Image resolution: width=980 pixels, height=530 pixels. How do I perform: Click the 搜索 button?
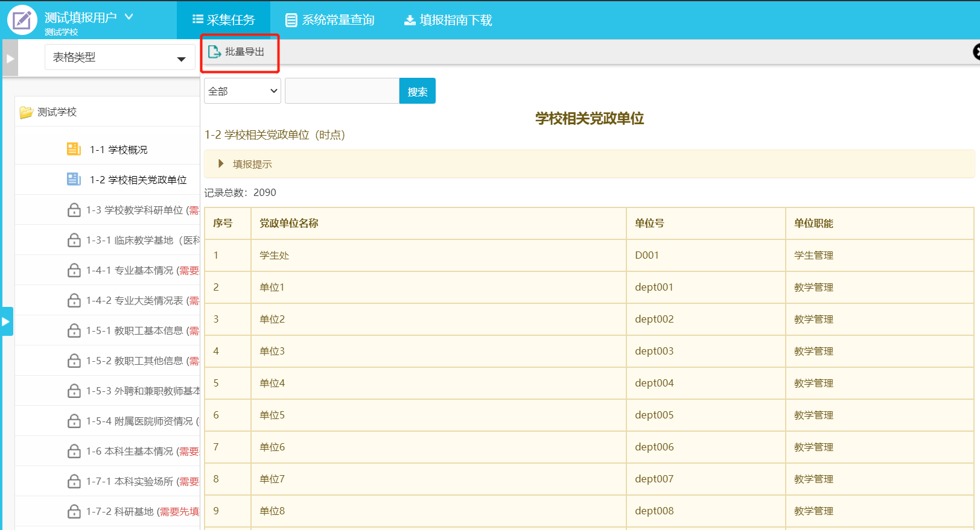click(417, 91)
